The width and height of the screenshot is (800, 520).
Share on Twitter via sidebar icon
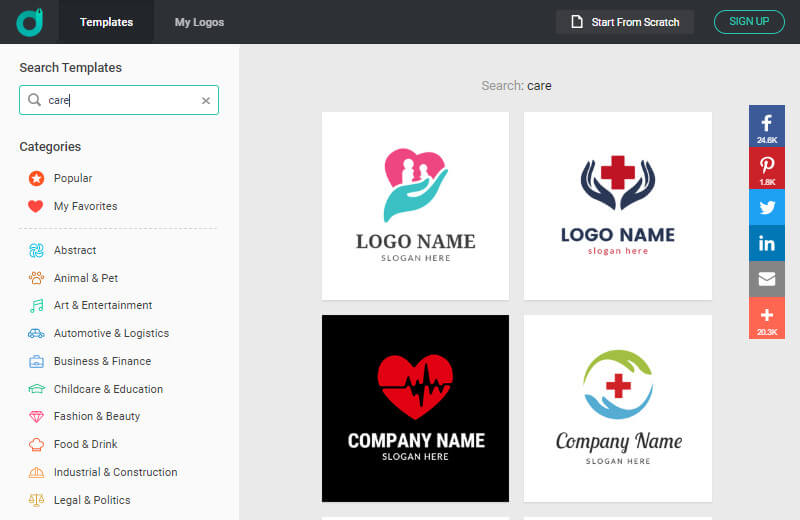(x=767, y=208)
